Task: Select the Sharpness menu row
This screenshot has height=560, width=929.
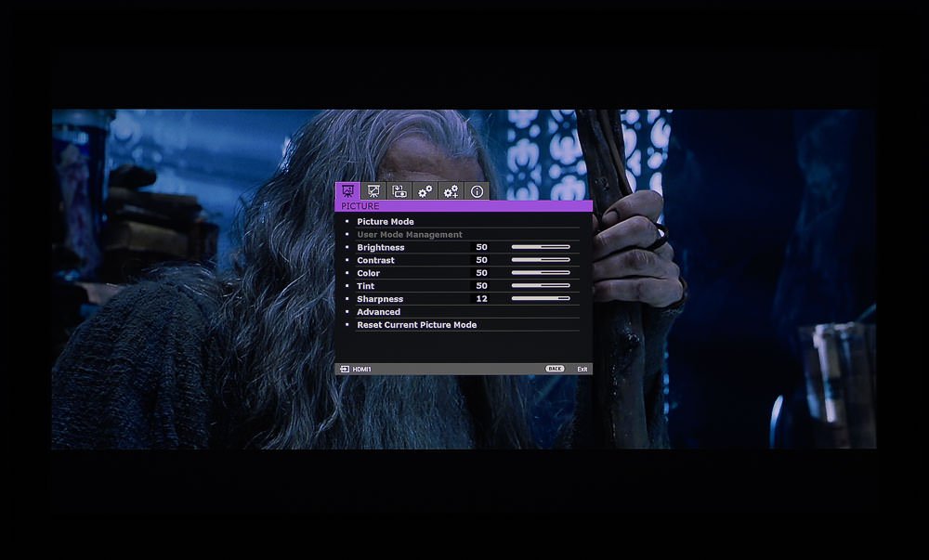Action: tap(467, 299)
